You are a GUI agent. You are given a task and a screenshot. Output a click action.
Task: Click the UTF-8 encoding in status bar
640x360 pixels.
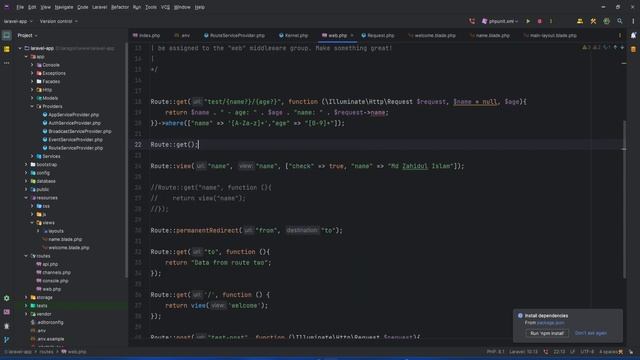click(x=587, y=352)
